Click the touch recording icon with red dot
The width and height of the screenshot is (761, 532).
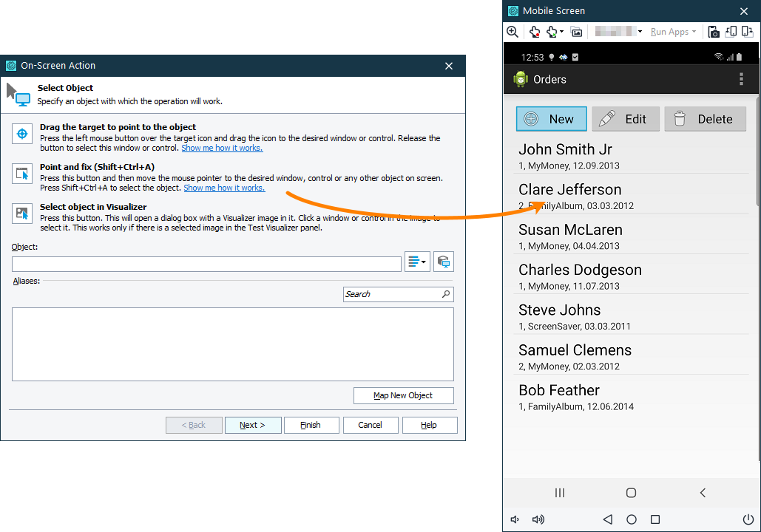pos(534,32)
